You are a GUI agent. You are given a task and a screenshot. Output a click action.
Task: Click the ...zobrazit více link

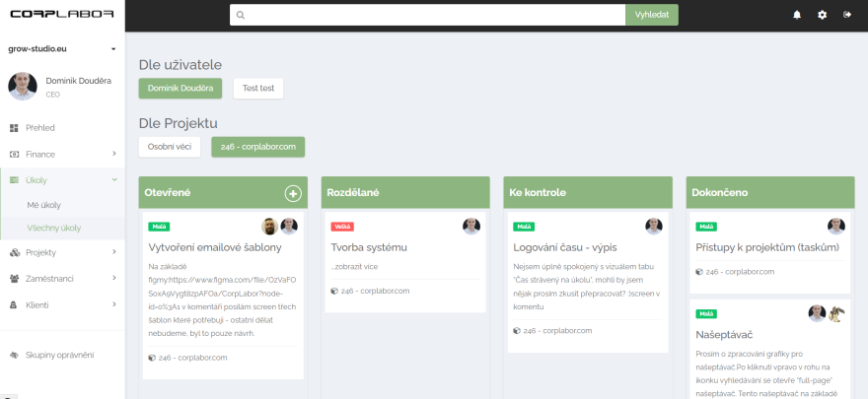[354, 267]
